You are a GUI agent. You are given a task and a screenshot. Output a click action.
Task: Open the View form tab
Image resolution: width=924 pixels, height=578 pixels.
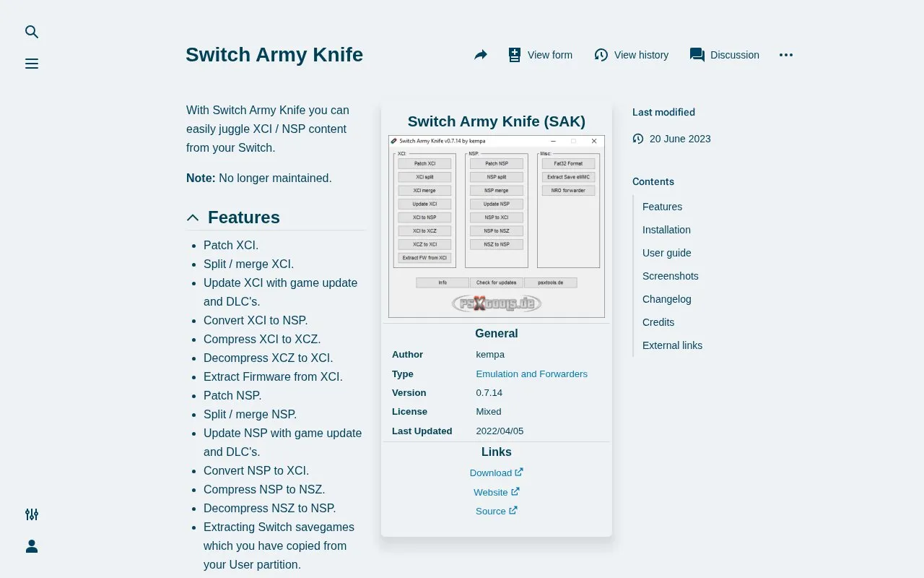[540, 55]
